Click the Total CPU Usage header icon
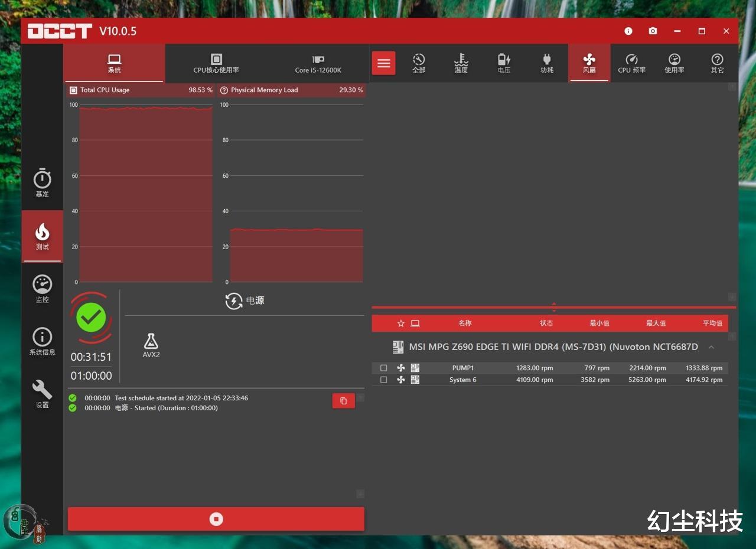The height and width of the screenshot is (549, 756). tap(73, 90)
